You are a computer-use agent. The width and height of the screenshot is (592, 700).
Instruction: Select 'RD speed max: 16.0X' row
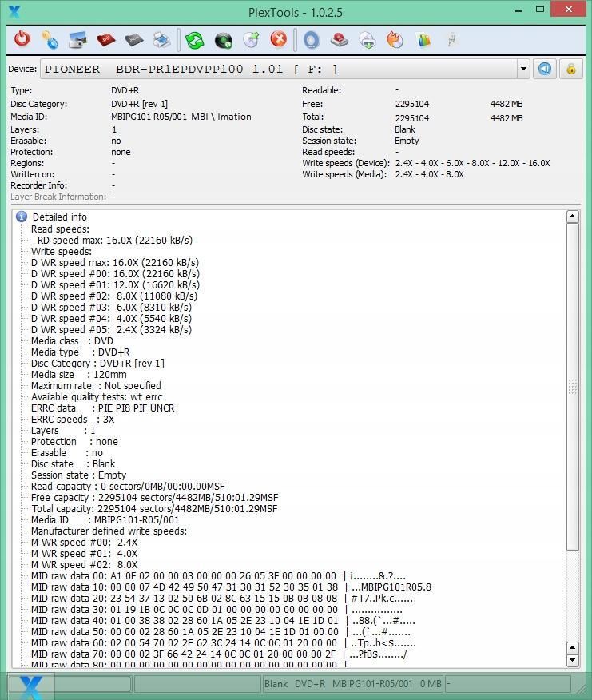[115, 241]
